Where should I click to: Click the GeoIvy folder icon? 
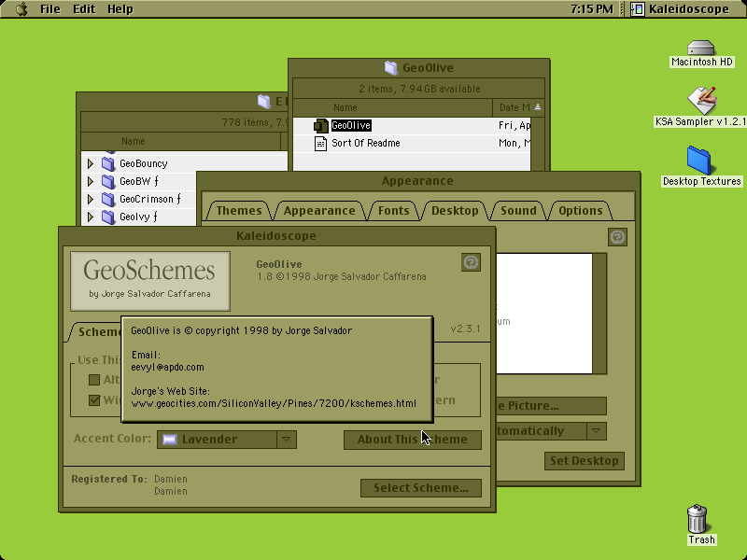(x=108, y=217)
